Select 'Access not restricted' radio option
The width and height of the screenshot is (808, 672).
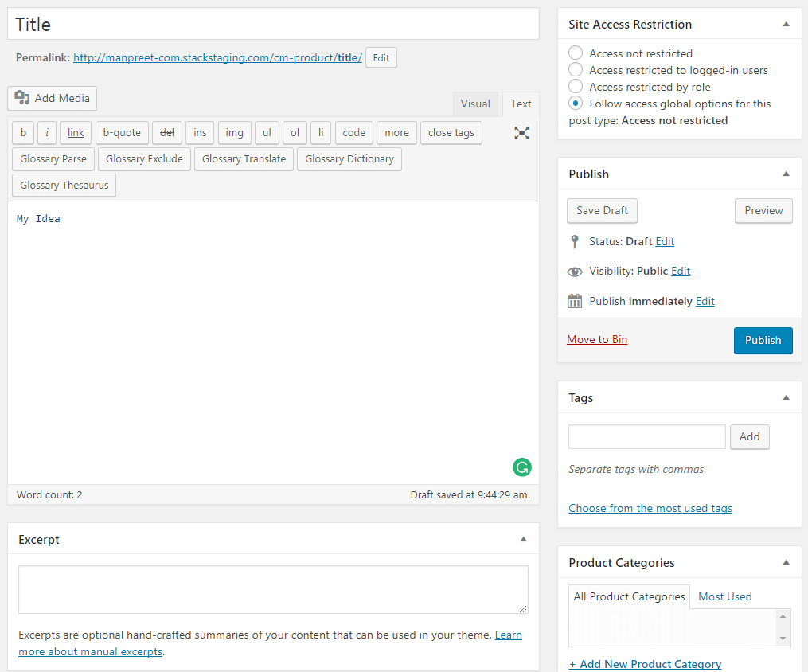click(576, 53)
